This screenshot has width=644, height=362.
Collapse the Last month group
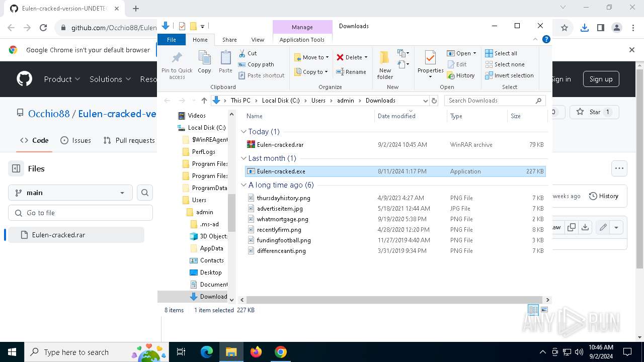coord(244,158)
